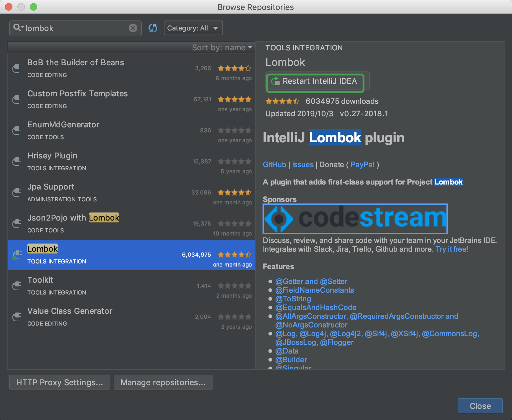Click the plug icon of EnumMdGenerator

coord(17,130)
